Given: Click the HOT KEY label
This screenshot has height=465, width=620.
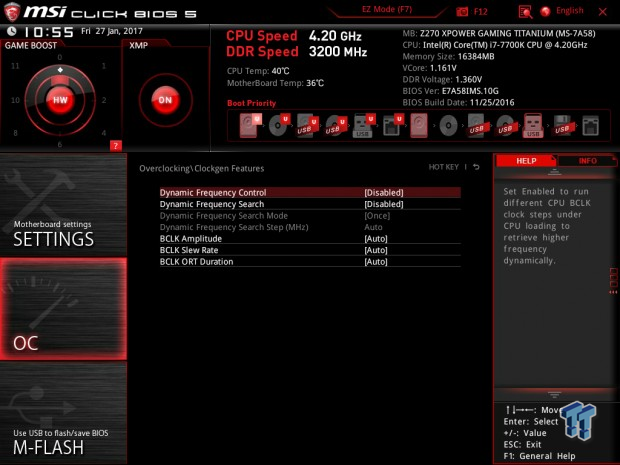Looking at the screenshot, I should click(x=444, y=167).
